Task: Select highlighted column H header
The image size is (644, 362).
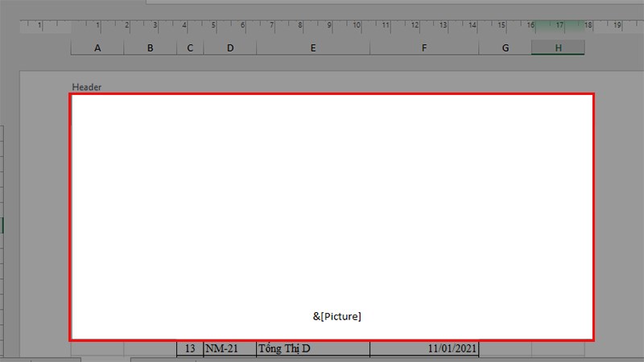Action: click(x=558, y=47)
